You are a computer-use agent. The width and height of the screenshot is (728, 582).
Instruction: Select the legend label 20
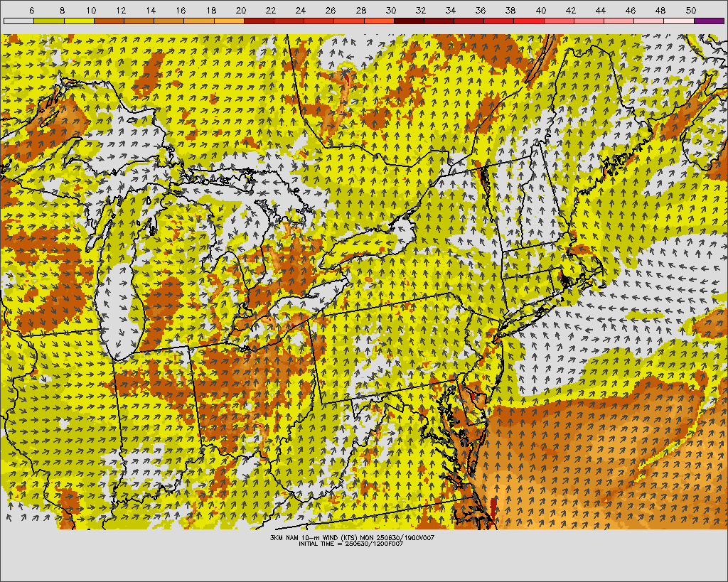click(241, 10)
